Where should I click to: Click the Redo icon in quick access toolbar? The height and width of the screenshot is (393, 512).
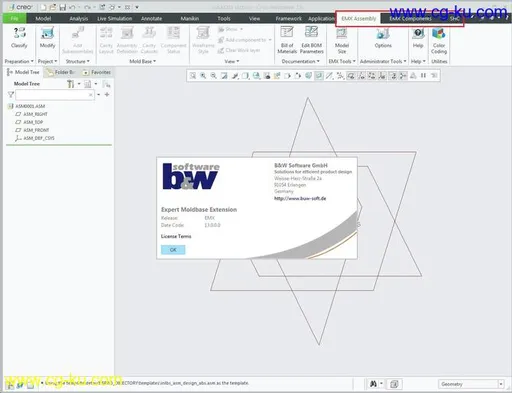tap(87, 7)
